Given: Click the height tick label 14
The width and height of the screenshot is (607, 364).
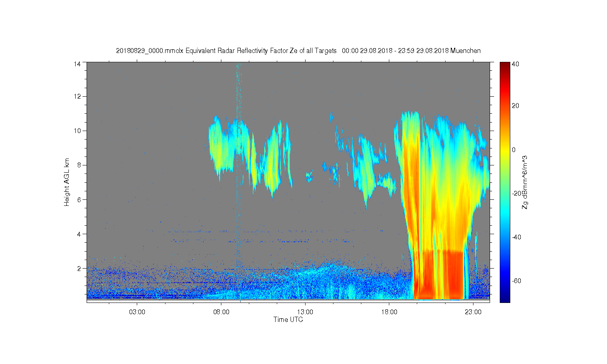Looking at the screenshot, I should click(x=77, y=63).
